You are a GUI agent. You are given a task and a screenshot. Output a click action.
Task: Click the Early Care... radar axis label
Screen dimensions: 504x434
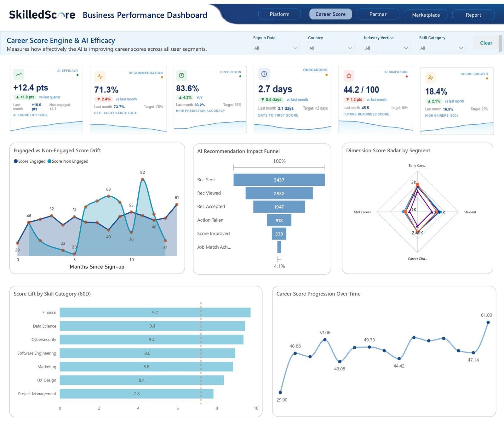coord(417,166)
